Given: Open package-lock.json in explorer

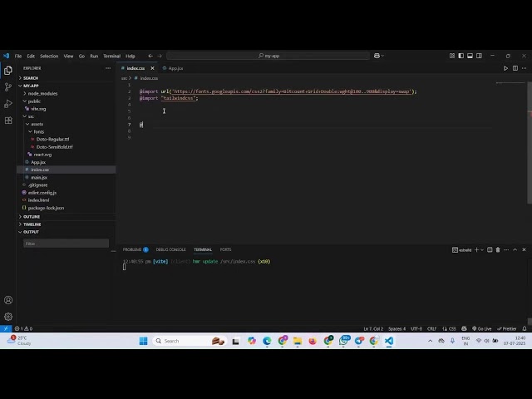Looking at the screenshot, I should [x=66, y=208].
